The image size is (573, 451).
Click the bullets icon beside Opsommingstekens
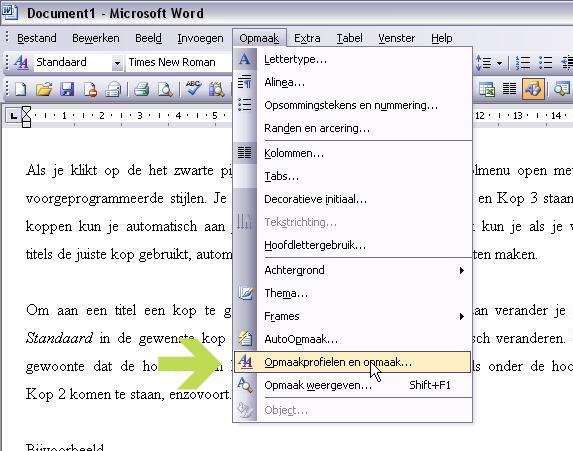click(244, 105)
